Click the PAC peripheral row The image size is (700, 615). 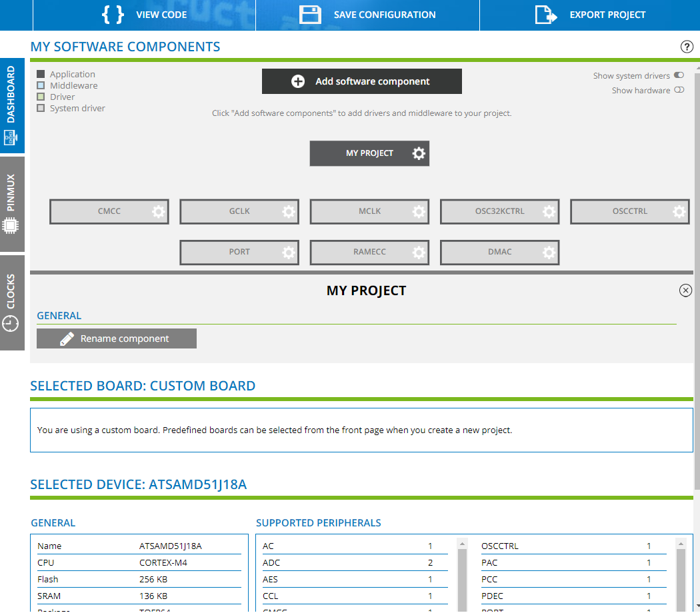[573, 563]
